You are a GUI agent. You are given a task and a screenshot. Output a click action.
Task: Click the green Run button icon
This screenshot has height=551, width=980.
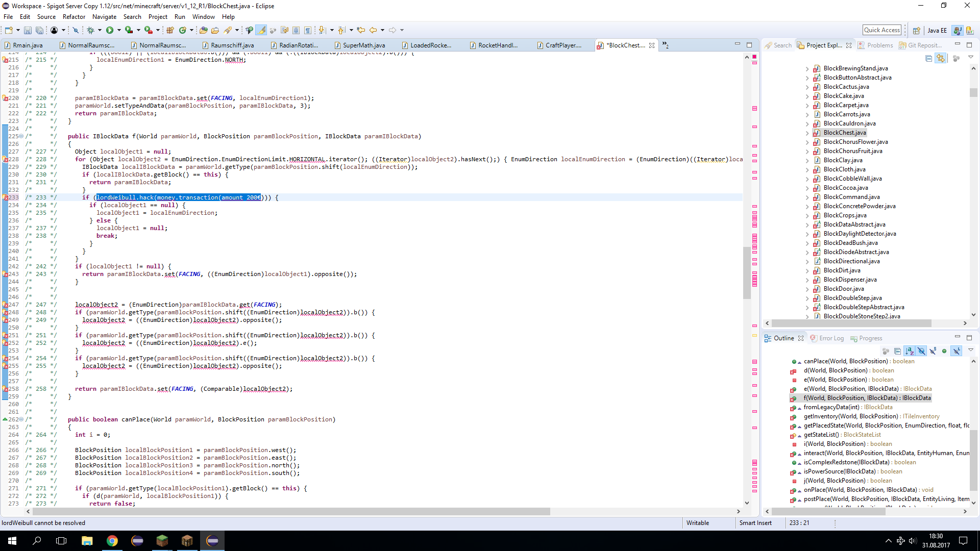110,31
